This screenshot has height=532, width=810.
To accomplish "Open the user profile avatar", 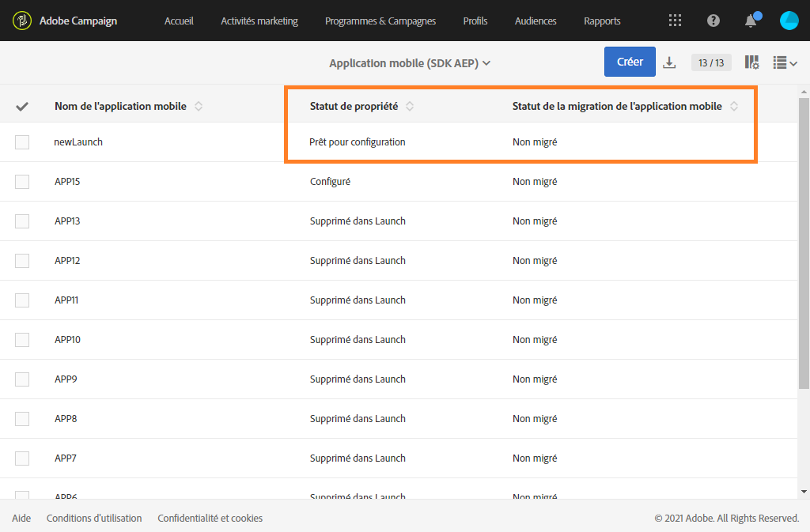I will pyautogui.click(x=789, y=21).
